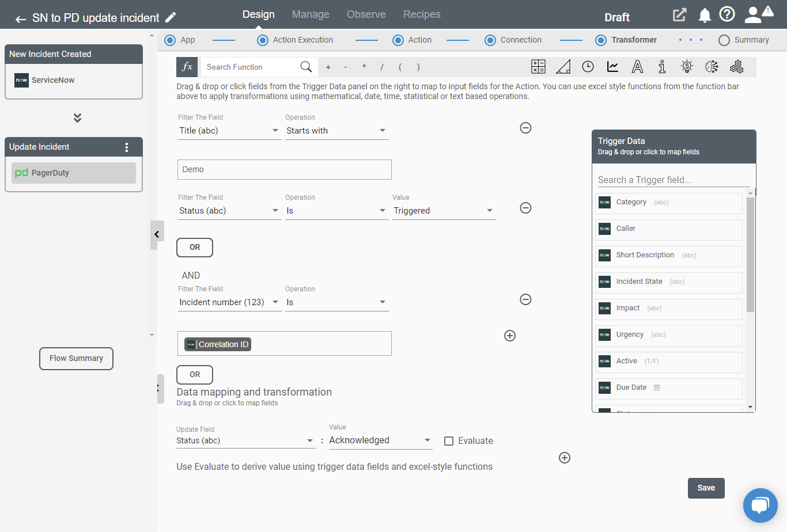The width and height of the screenshot is (787, 532).
Task: Open Update Incident three-dot menu
Action: [x=127, y=147]
